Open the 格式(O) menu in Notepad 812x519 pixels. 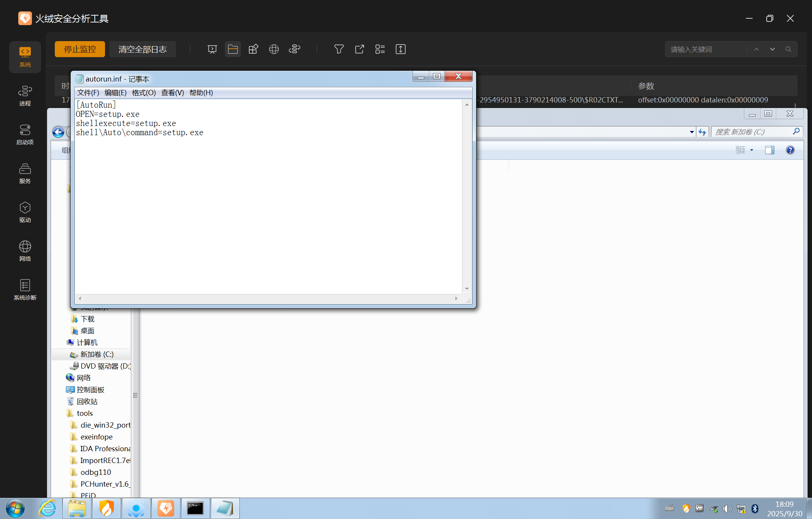(x=143, y=93)
